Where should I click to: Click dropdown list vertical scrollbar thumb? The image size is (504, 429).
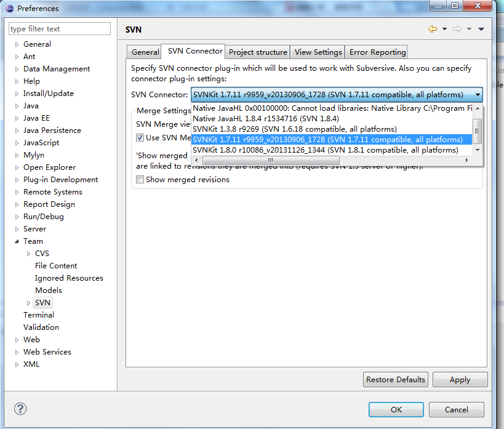click(478, 131)
